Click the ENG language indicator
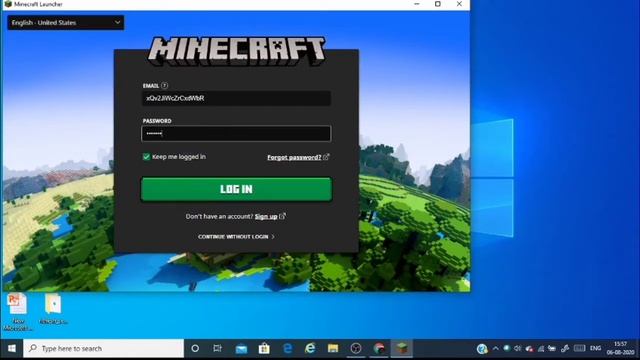Image resolution: width=640 pixels, height=360 pixels. pos(596,348)
